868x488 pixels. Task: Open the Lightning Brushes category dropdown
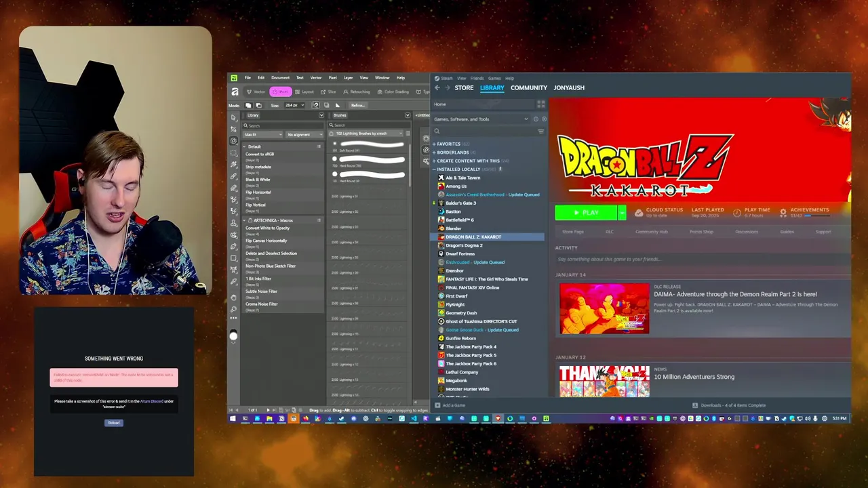point(366,134)
